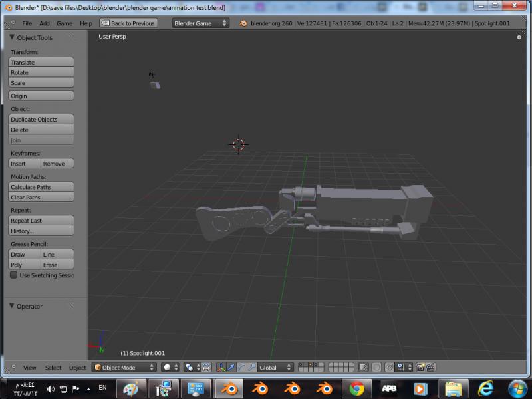The height and width of the screenshot is (399, 532).
Task: Enable the scale manipulator icon
Action: click(252, 368)
